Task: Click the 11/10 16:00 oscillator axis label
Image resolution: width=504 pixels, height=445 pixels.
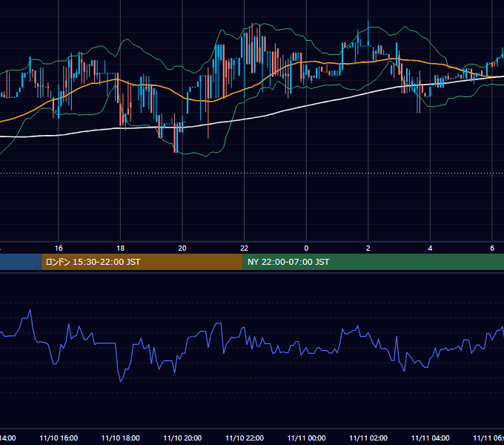Action: click(x=59, y=438)
